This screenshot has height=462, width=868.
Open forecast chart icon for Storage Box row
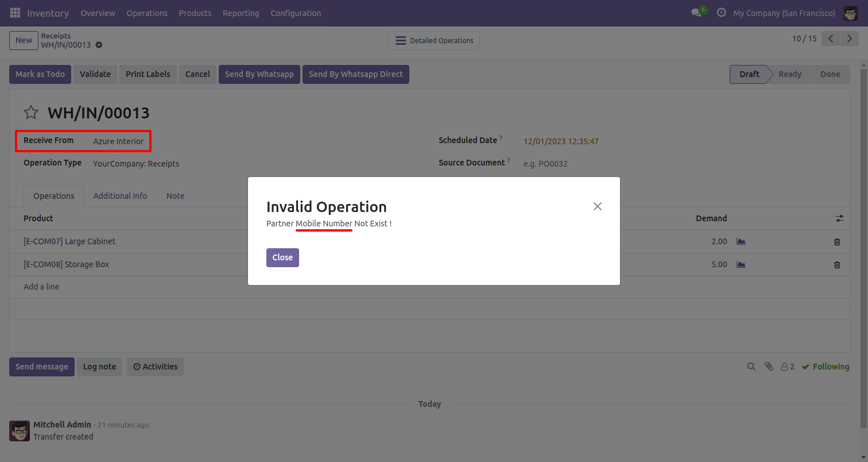(741, 264)
